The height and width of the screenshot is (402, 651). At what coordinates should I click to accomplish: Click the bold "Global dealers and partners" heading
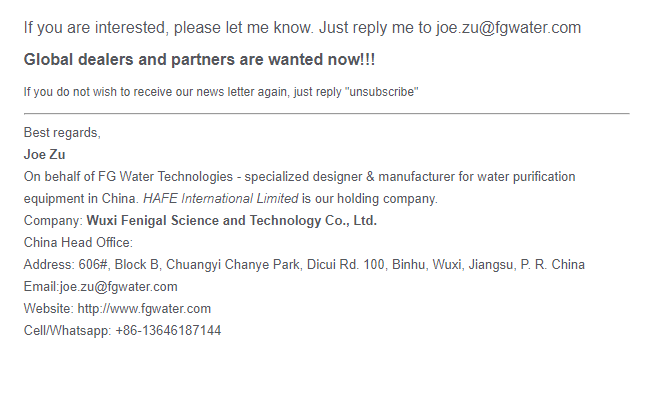[119, 60]
